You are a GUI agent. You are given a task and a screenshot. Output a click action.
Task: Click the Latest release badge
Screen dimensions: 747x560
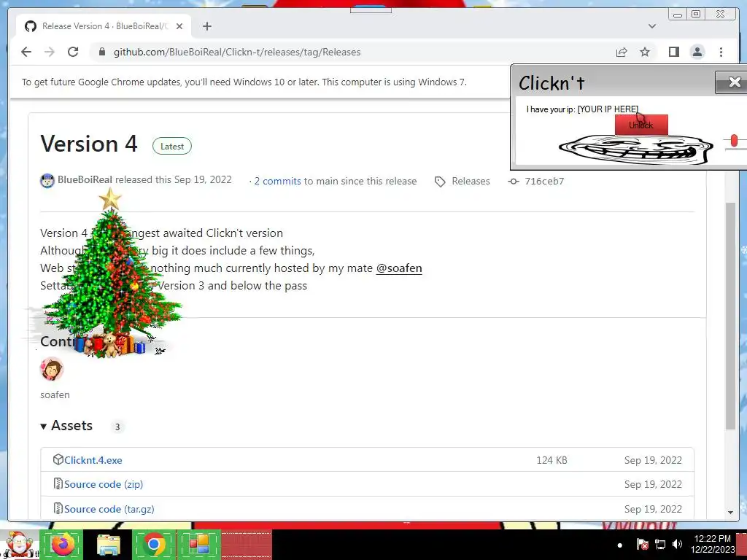pos(172,146)
